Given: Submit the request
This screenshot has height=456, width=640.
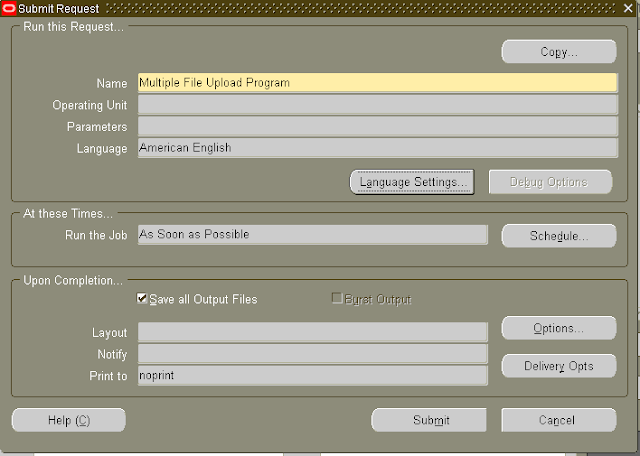Looking at the screenshot, I should pyautogui.click(x=429, y=420).
